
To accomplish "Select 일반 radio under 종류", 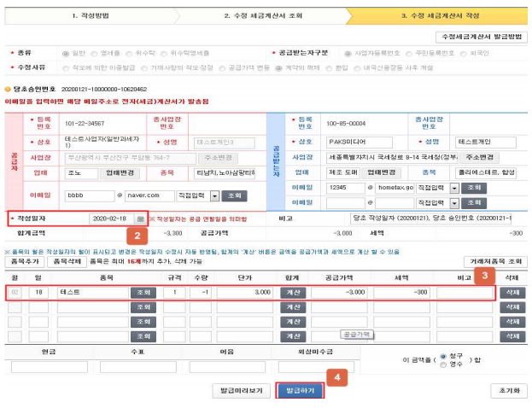I will [66, 54].
